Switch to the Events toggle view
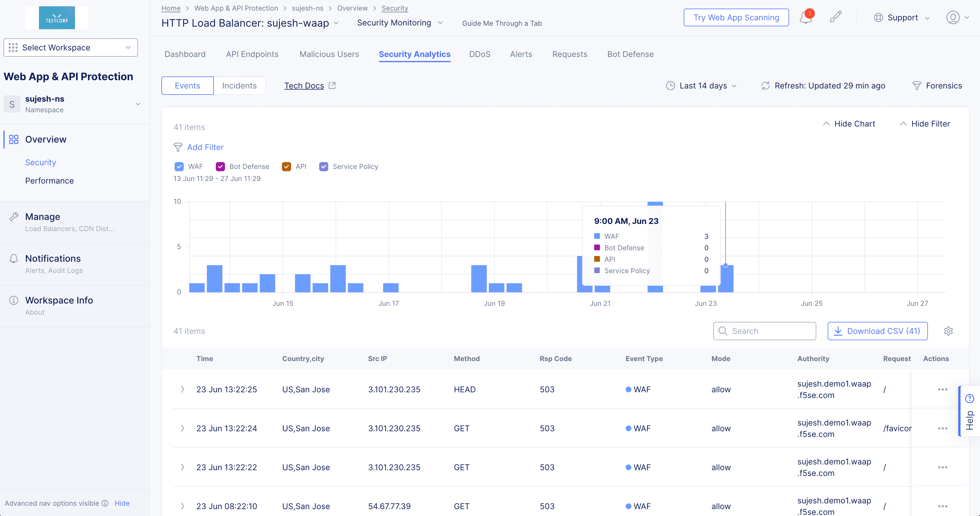Viewport: 980px width, 516px height. [x=187, y=86]
